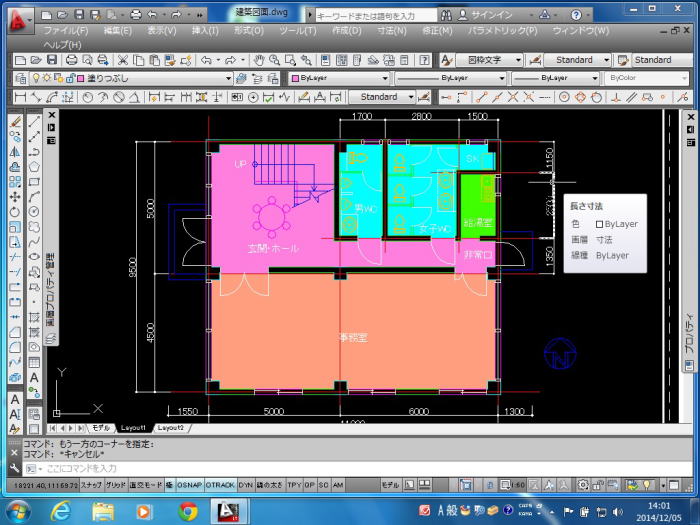Click the Radius dimension tool icon
The height and width of the screenshot is (525, 700).
point(88,97)
